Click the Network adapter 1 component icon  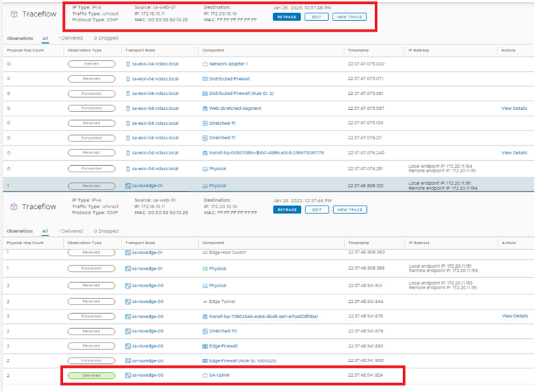[x=205, y=64]
